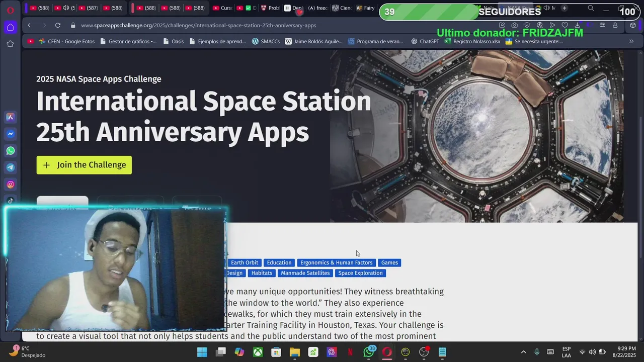
Task: Switch to the YouTube (587) tab
Action: tap(89, 8)
